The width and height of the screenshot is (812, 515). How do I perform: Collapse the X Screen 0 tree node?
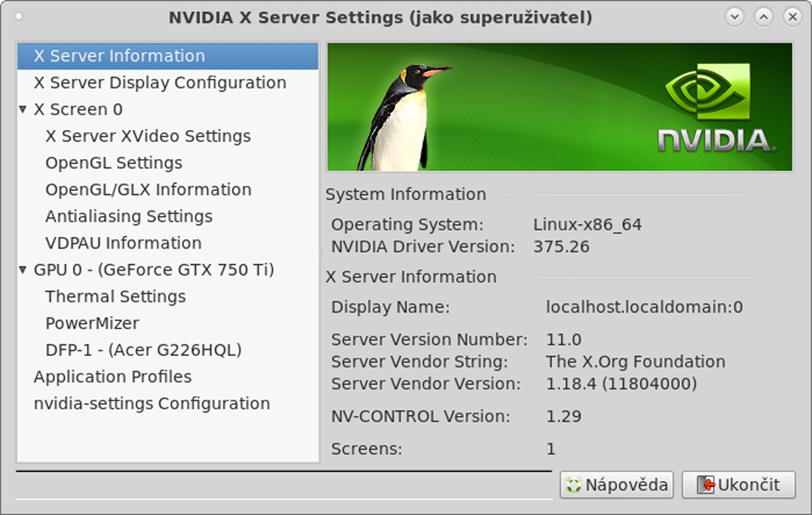pyautogui.click(x=23, y=110)
